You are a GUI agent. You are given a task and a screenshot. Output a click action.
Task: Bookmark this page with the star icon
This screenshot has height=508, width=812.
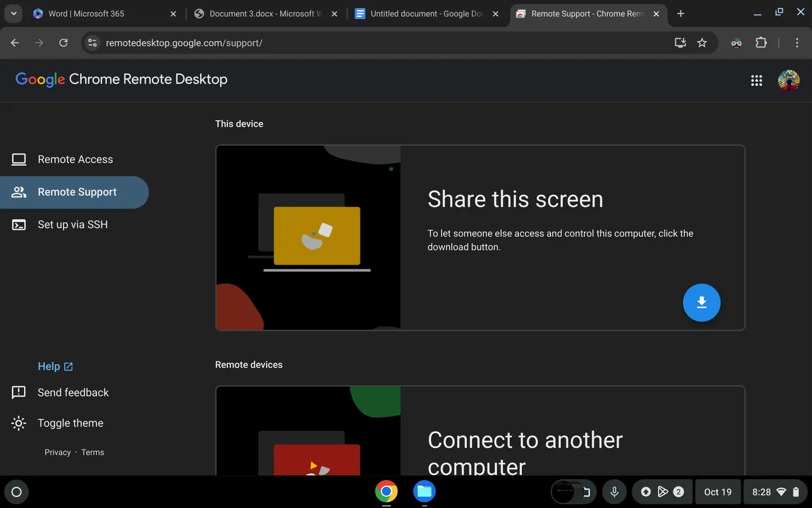click(702, 42)
